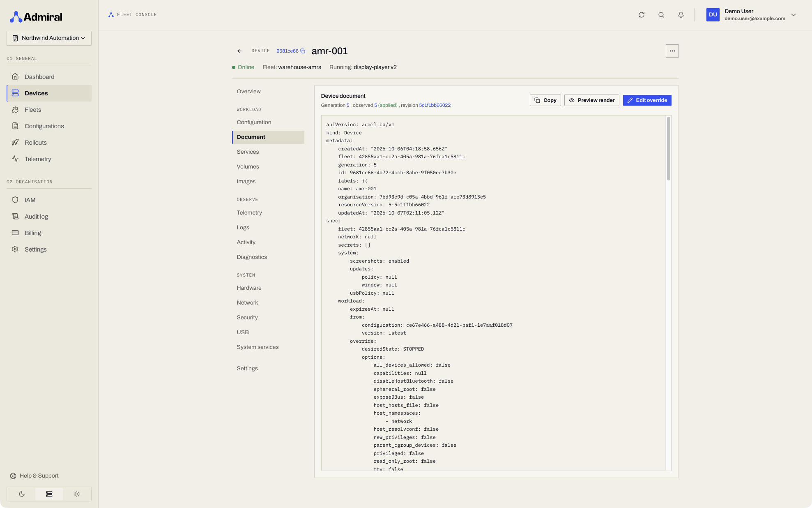Viewport: 812px width, 508px height.
Task: Open Help & Support
Action: (35, 476)
